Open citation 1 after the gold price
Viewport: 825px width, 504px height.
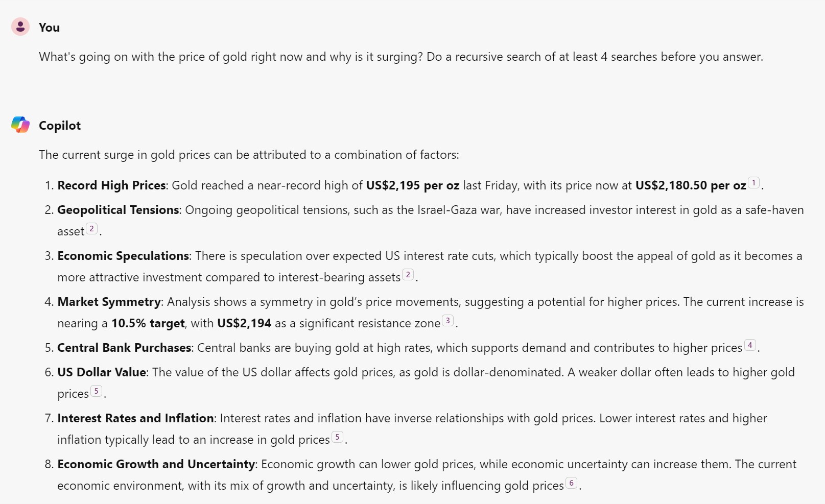(753, 183)
